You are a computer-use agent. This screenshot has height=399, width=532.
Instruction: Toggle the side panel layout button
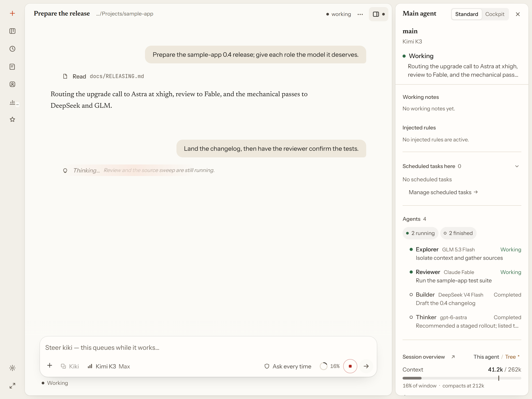tap(379, 14)
